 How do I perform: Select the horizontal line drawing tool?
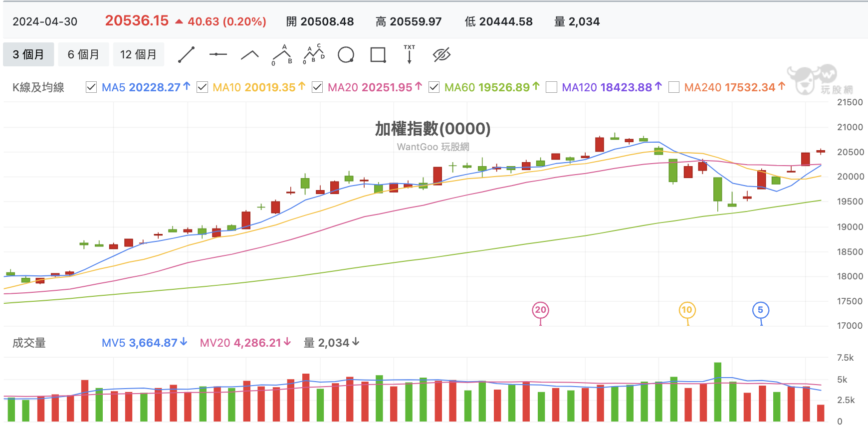[x=218, y=54]
